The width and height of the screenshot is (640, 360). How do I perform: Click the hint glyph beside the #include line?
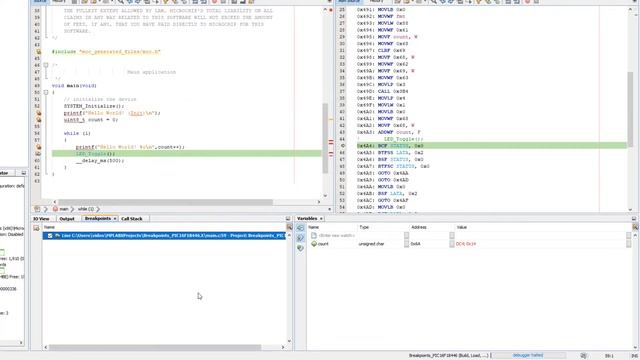point(38,52)
